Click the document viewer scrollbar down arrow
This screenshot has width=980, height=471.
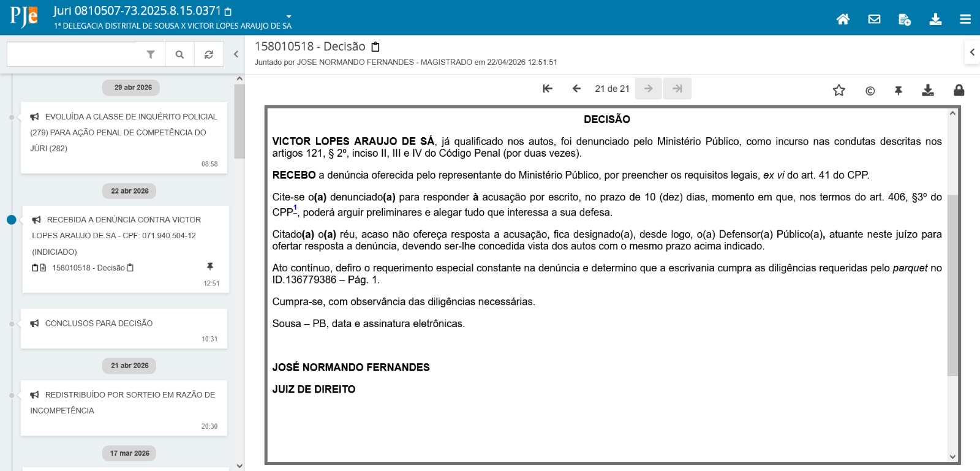tap(952, 456)
